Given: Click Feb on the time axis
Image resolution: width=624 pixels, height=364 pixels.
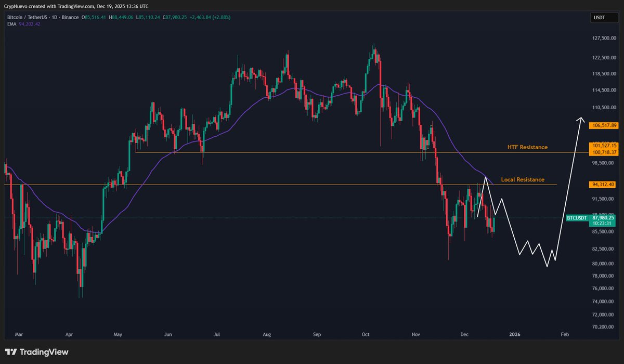Looking at the screenshot, I should 564,335.
